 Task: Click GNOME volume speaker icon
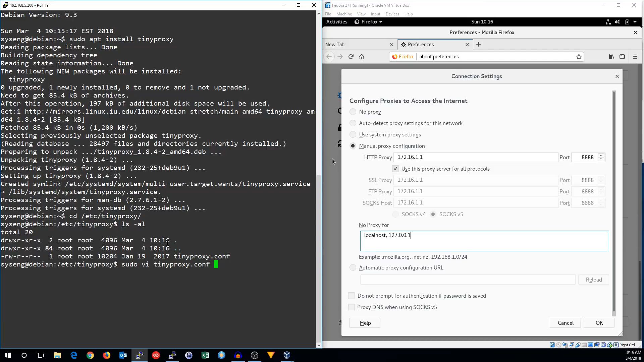pyautogui.click(x=618, y=22)
